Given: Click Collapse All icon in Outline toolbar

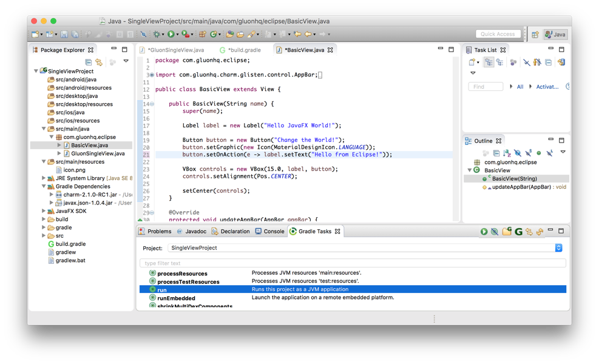Looking at the screenshot, I should coord(496,153).
